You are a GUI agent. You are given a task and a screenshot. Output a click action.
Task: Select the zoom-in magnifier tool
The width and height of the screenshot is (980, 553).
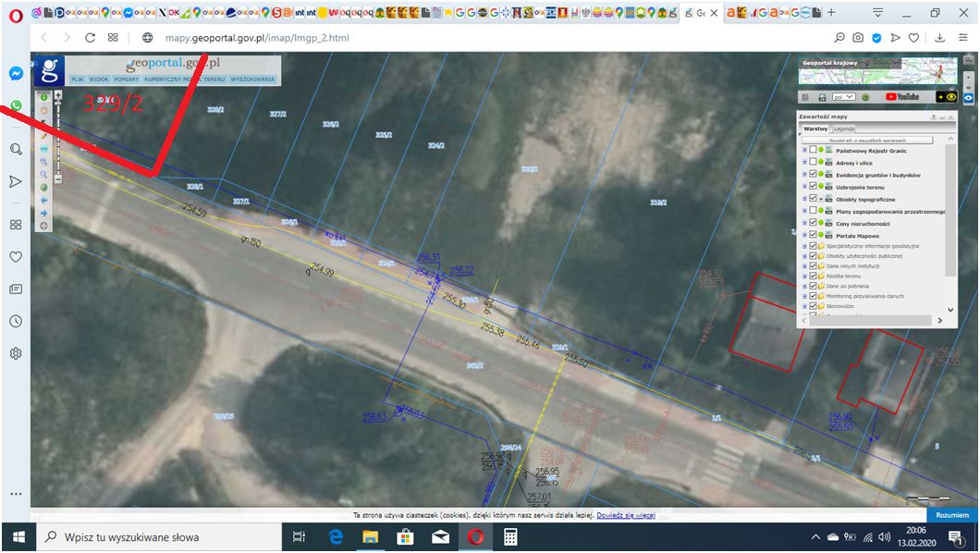click(x=43, y=161)
